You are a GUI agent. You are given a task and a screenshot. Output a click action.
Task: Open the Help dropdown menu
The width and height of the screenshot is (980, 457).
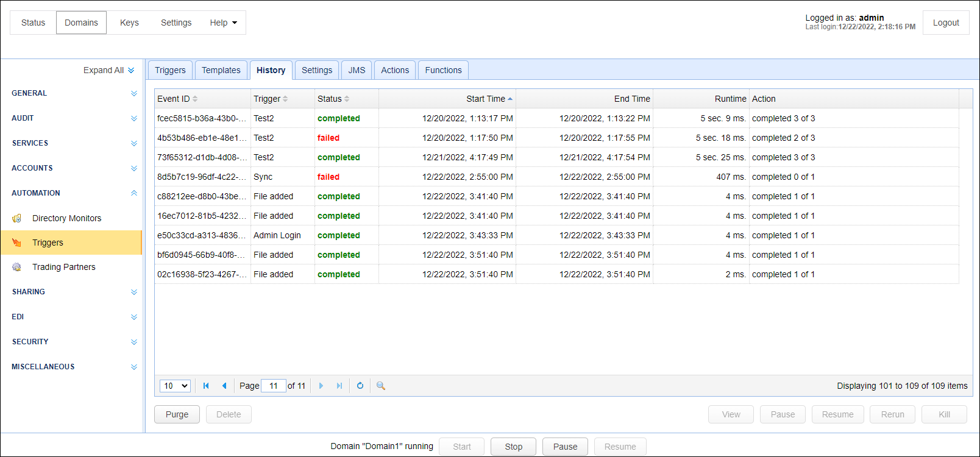pos(223,23)
